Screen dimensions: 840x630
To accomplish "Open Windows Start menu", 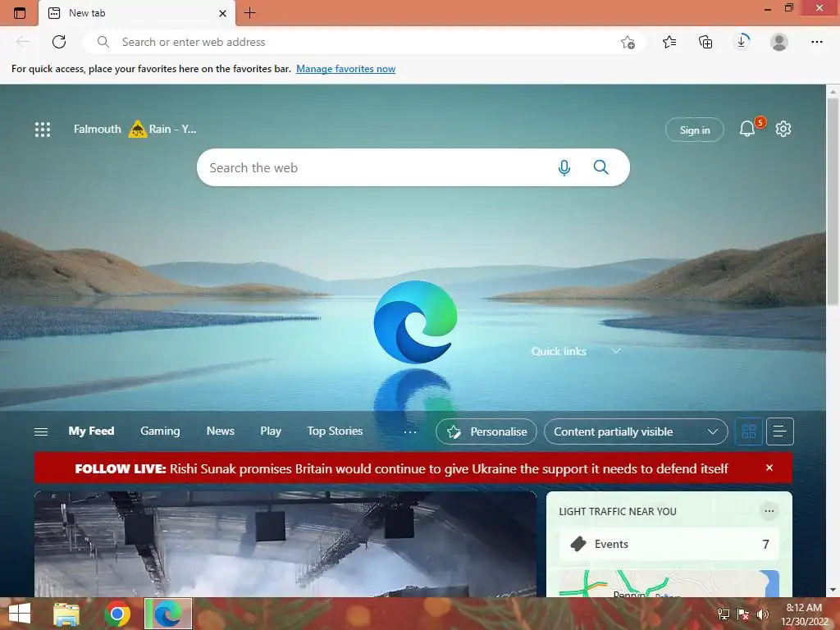I will 20,614.
